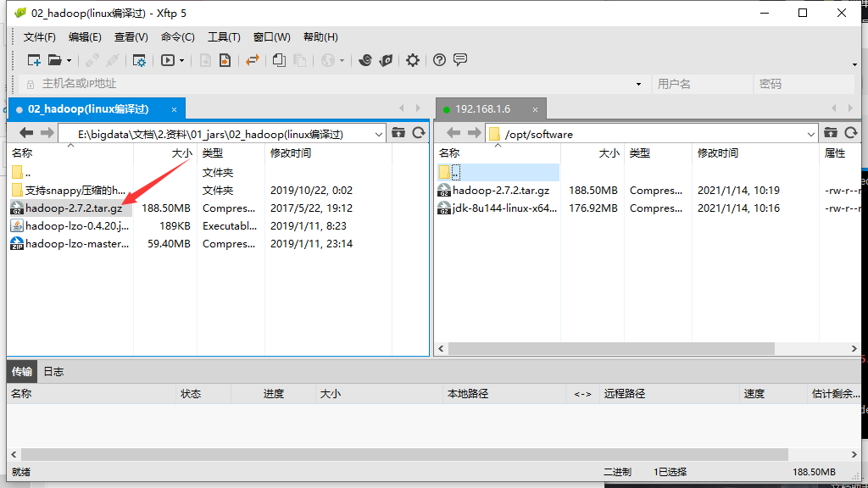Expand the local path dropdown
The width and height of the screenshot is (868, 488).
379,134
